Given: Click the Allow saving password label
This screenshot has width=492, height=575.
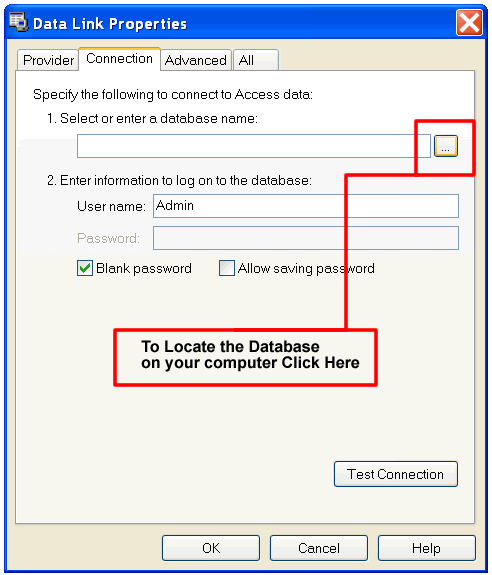Looking at the screenshot, I should coord(306,268).
